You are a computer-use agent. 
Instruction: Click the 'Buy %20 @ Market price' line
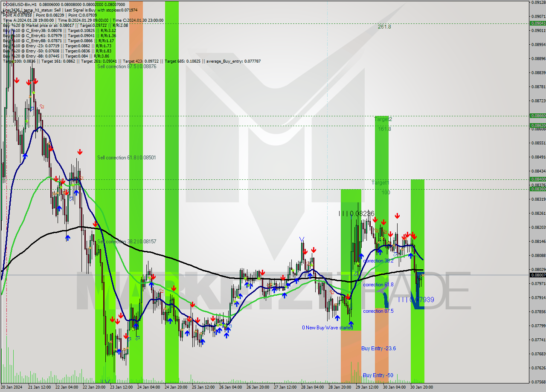point(65,25)
